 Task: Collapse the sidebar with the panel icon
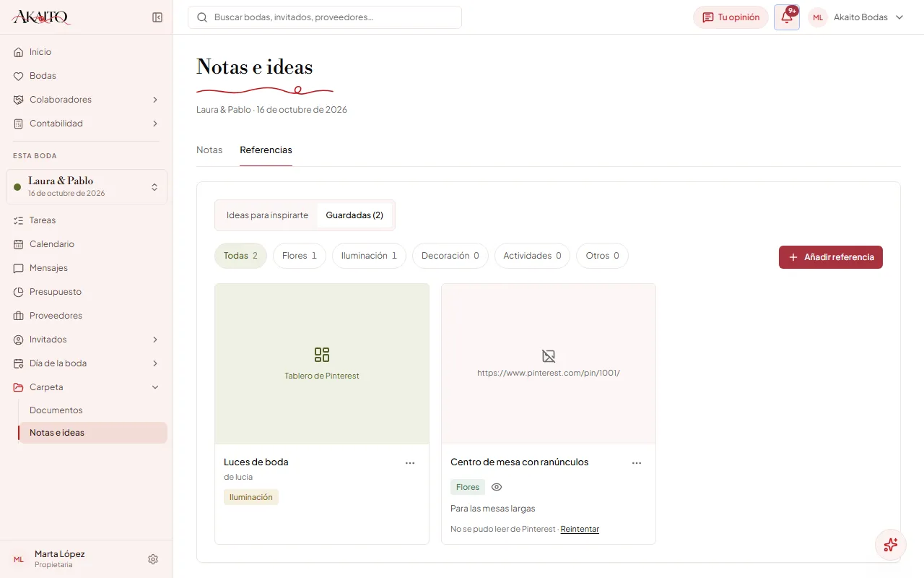click(157, 17)
